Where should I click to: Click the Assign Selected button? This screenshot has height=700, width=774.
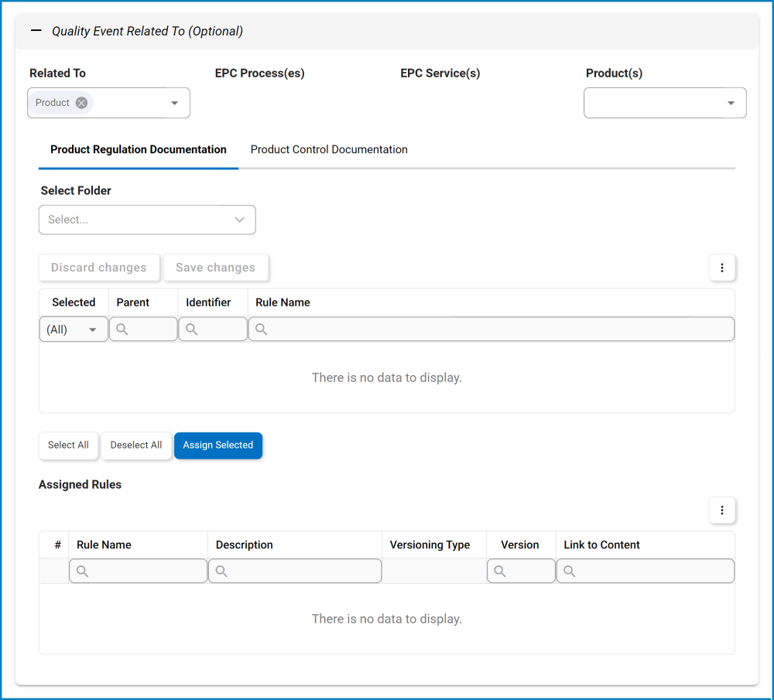(218, 446)
